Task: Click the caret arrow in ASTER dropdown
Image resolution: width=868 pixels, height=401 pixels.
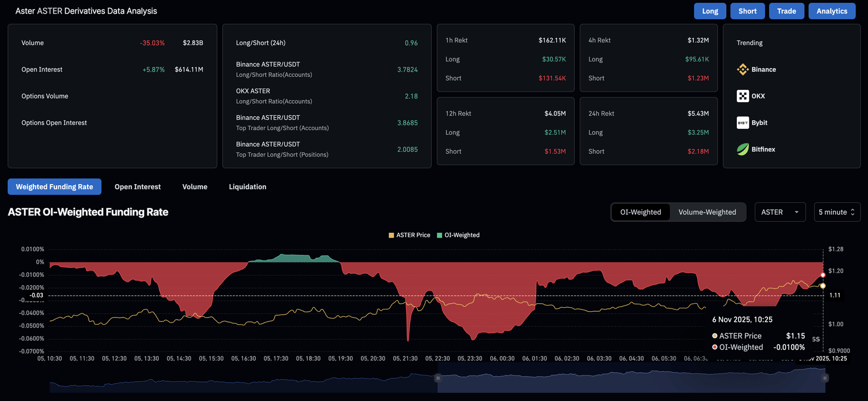Action: 796,212
